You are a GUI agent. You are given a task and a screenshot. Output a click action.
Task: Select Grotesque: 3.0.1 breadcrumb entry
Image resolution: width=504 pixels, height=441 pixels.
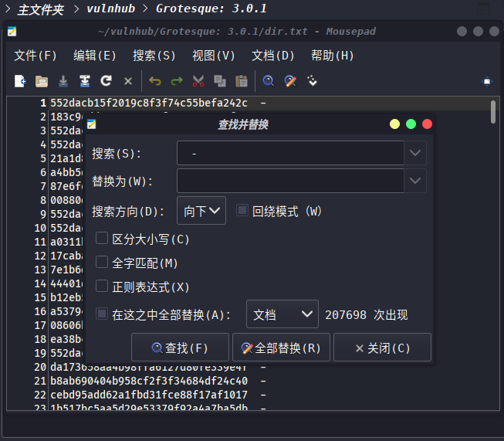point(211,8)
